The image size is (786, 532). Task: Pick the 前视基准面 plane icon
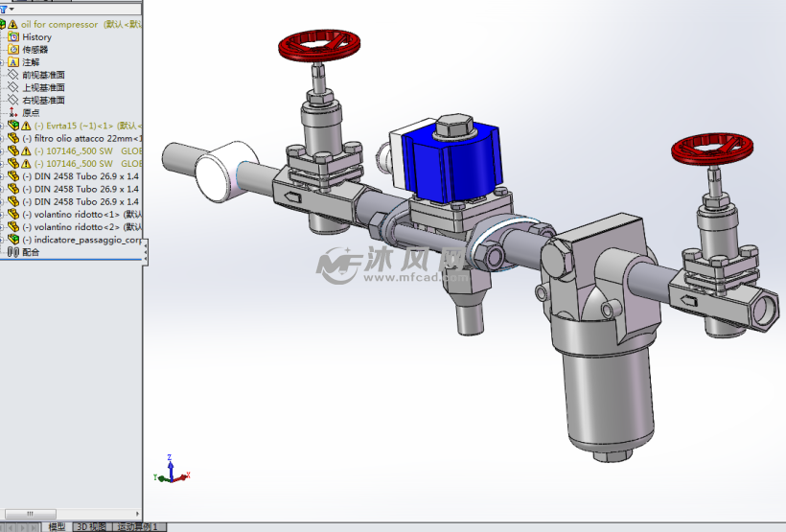13,75
